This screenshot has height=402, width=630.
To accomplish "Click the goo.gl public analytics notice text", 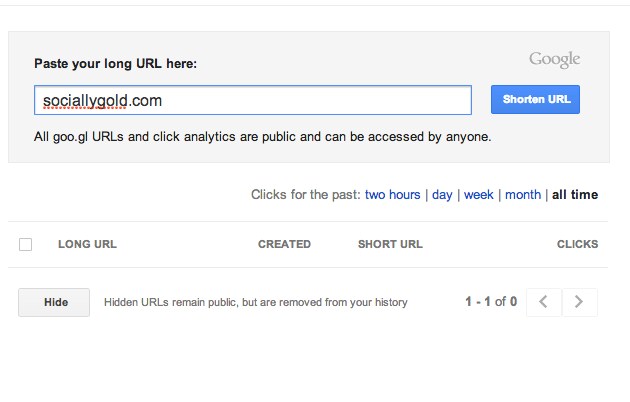I will [262, 137].
